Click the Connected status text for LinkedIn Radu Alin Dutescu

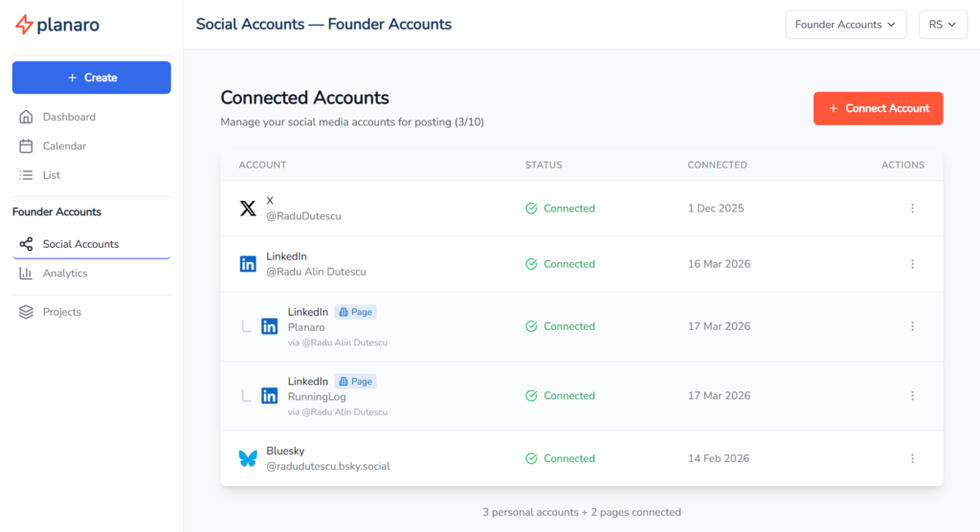point(569,264)
